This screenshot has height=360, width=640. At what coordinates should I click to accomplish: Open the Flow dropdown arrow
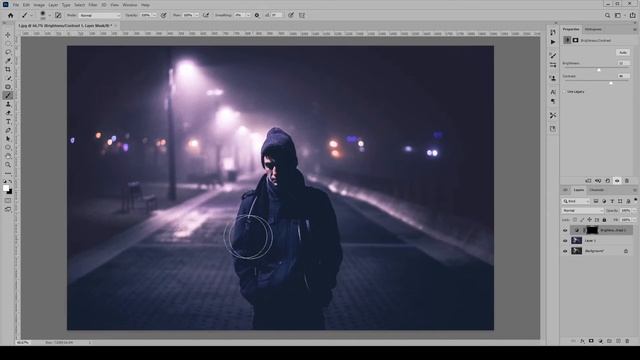(x=196, y=15)
